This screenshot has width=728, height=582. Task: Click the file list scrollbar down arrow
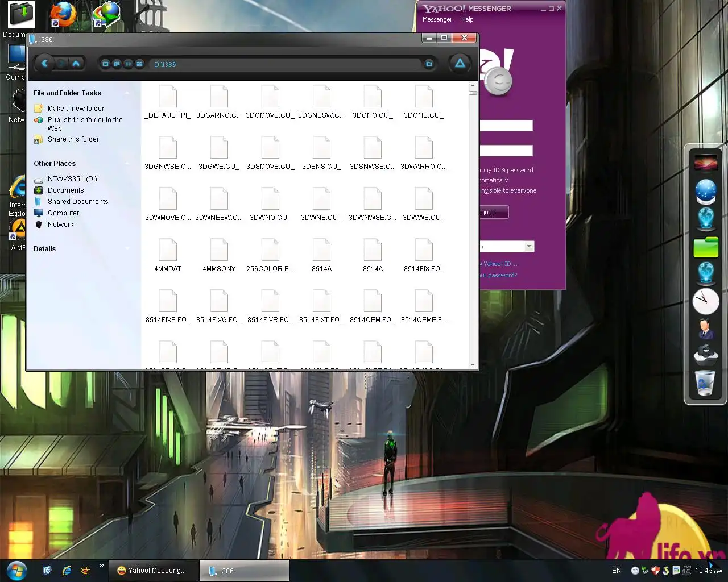tap(473, 365)
